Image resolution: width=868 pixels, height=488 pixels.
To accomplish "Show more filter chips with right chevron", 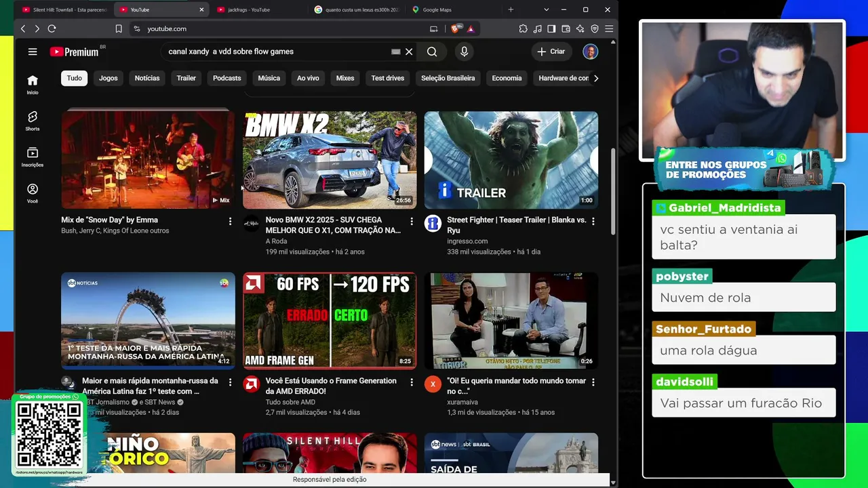I will point(596,78).
